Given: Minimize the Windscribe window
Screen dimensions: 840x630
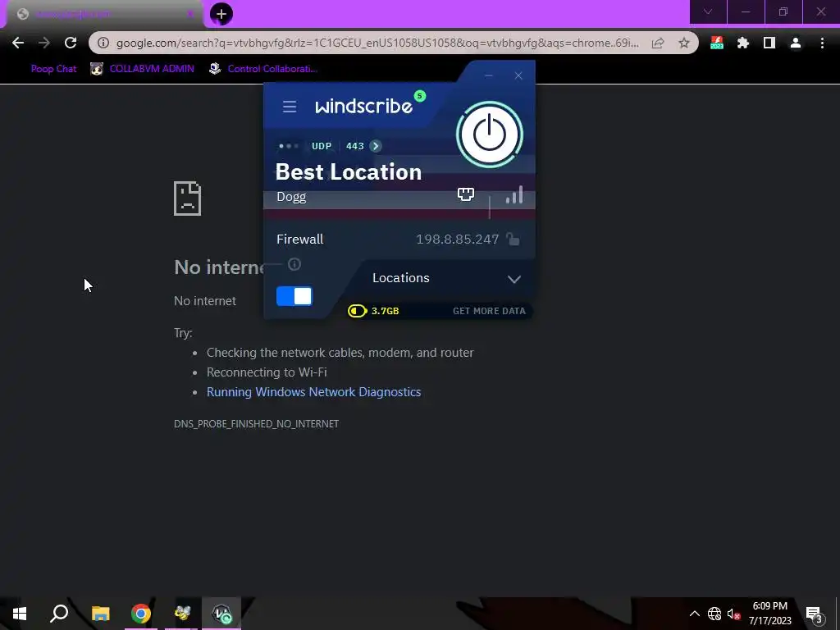Looking at the screenshot, I should tap(489, 75).
